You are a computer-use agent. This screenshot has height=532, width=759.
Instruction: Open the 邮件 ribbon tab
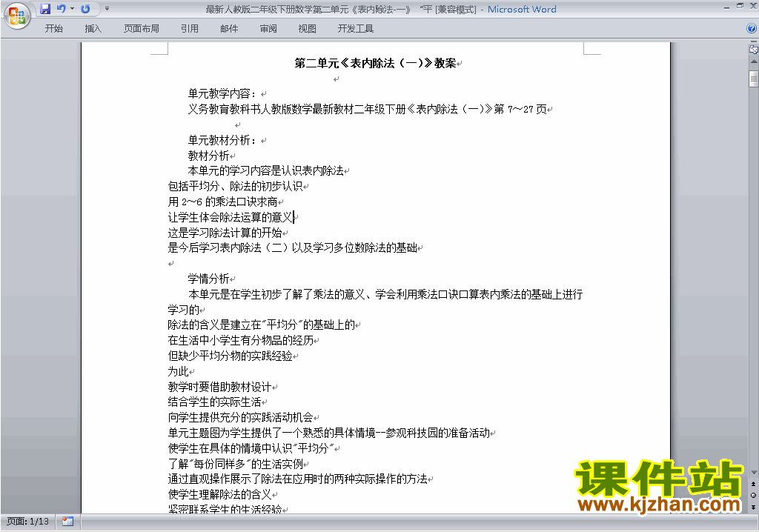[x=229, y=29]
